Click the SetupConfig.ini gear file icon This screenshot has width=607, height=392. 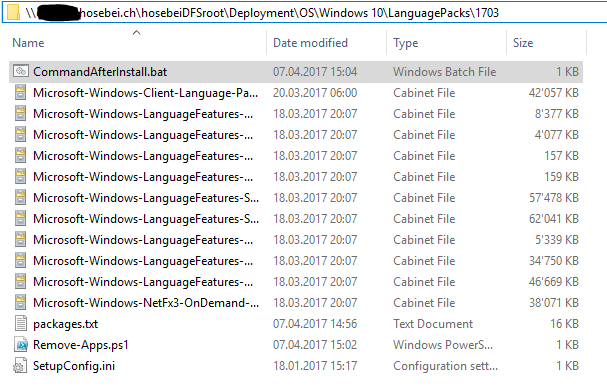[x=20, y=366]
